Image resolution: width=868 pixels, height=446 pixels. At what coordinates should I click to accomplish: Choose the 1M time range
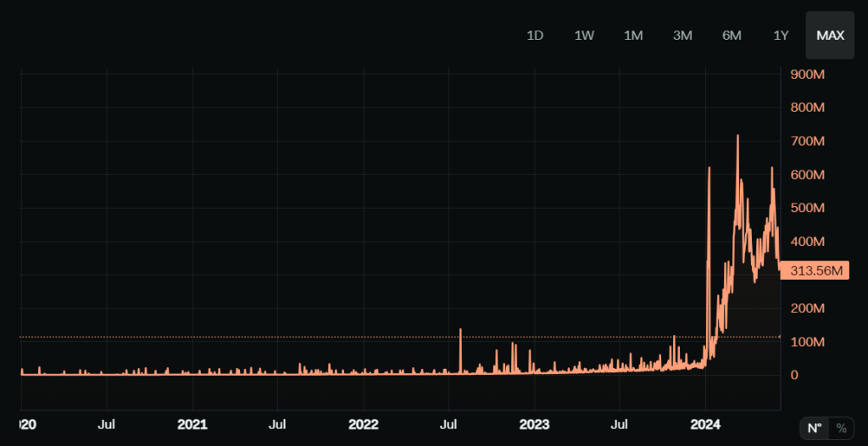[x=633, y=36]
